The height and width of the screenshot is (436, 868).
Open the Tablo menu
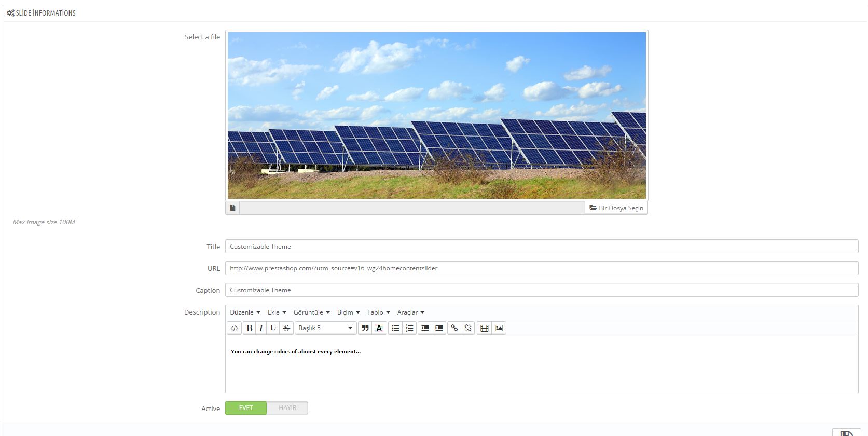pyautogui.click(x=379, y=312)
